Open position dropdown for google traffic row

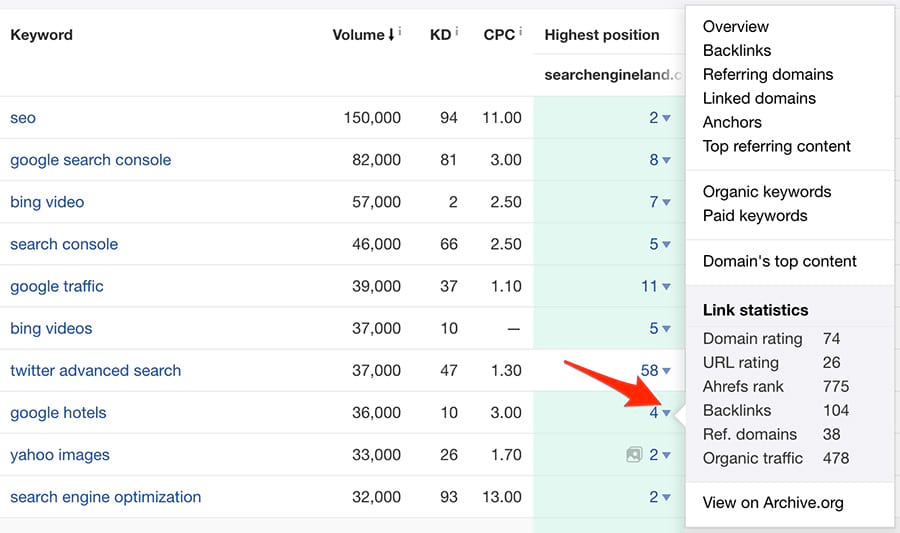pos(665,287)
